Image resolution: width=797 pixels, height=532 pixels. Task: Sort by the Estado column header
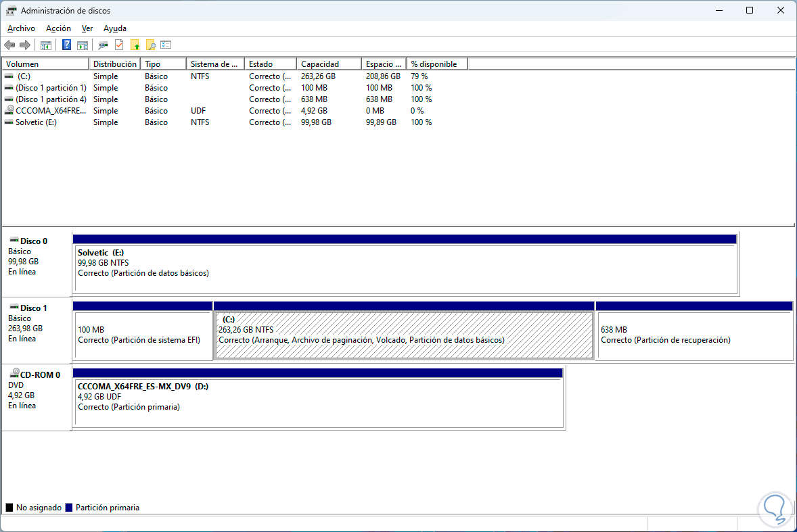coord(271,64)
